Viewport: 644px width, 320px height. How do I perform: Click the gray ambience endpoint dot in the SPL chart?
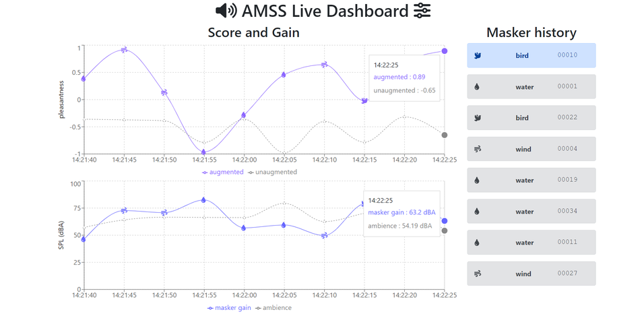click(444, 231)
